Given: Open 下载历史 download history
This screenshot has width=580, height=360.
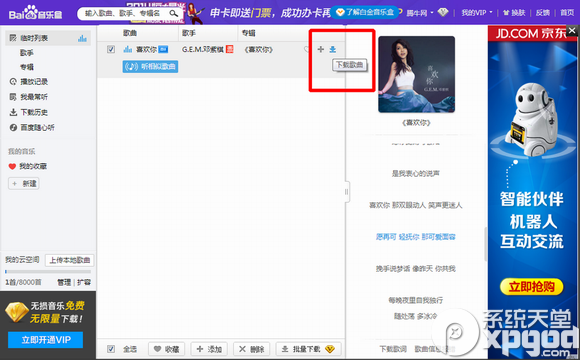Looking at the screenshot, I should coord(28,112).
